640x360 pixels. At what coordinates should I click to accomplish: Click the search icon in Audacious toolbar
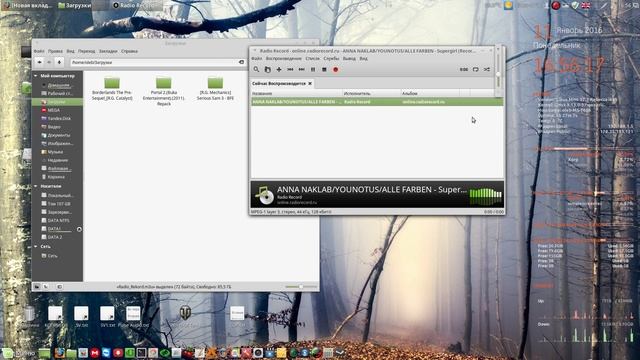point(256,69)
